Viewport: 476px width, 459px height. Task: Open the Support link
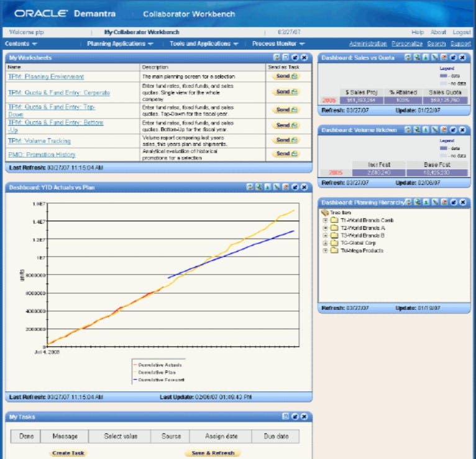(x=460, y=43)
